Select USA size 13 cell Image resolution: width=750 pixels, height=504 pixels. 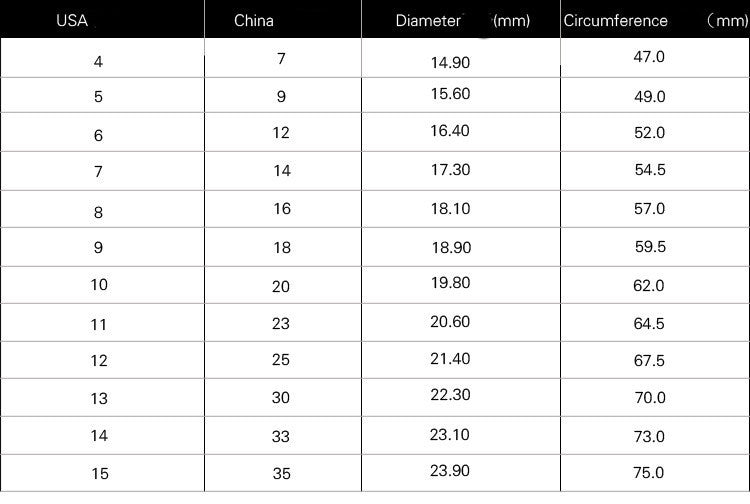(x=98, y=399)
